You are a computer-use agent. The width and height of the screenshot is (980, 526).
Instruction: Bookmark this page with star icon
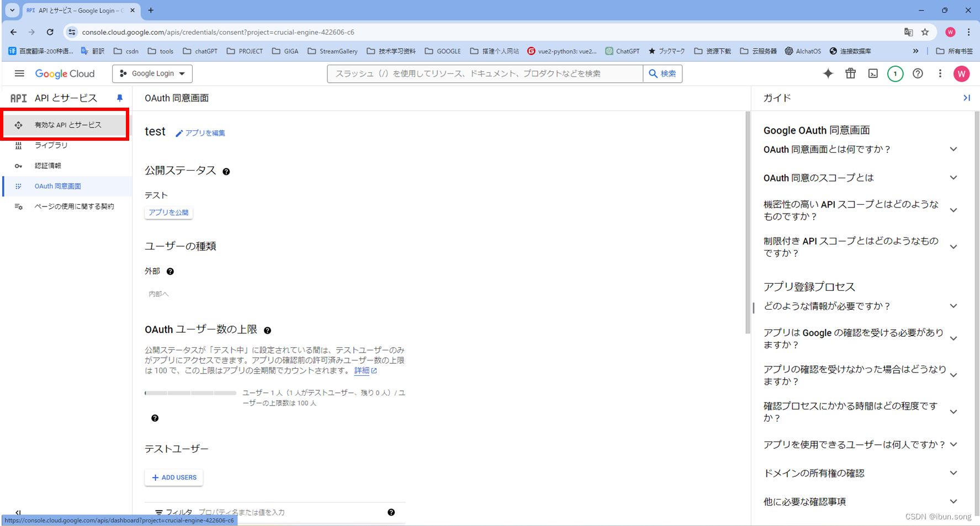(x=925, y=32)
